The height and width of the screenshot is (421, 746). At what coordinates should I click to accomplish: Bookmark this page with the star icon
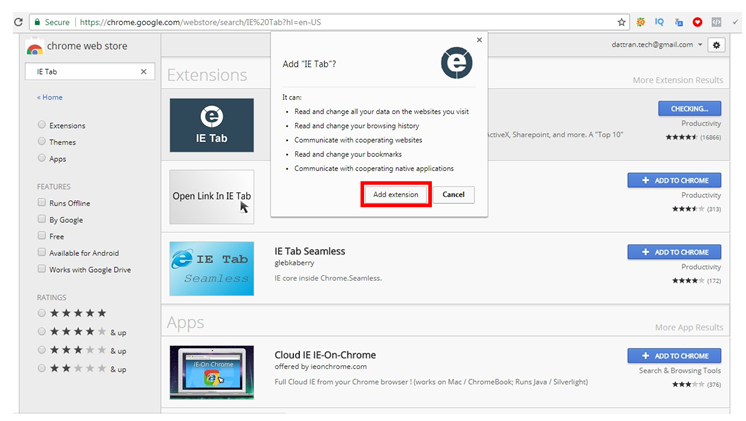[x=621, y=22]
